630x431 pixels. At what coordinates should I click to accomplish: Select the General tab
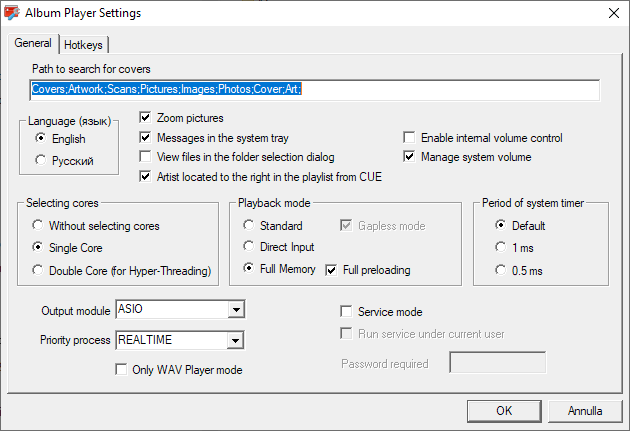coord(33,43)
